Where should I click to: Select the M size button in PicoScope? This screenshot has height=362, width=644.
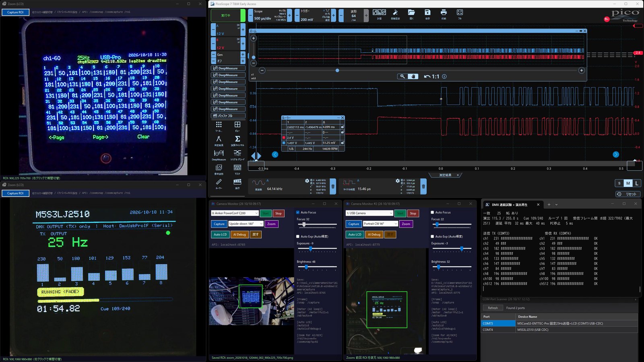click(x=628, y=183)
